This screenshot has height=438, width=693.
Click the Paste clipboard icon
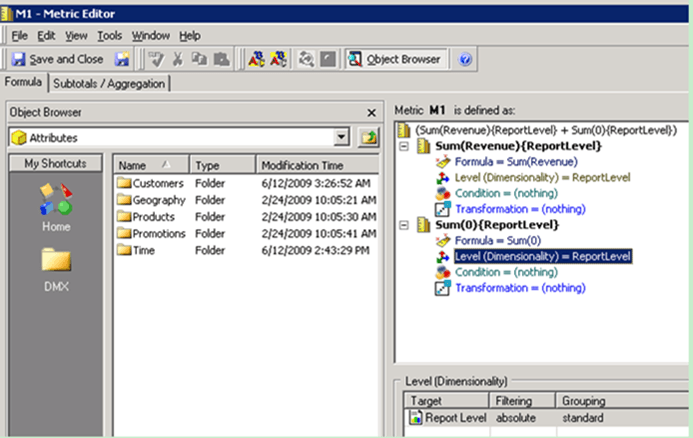tap(221, 59)
